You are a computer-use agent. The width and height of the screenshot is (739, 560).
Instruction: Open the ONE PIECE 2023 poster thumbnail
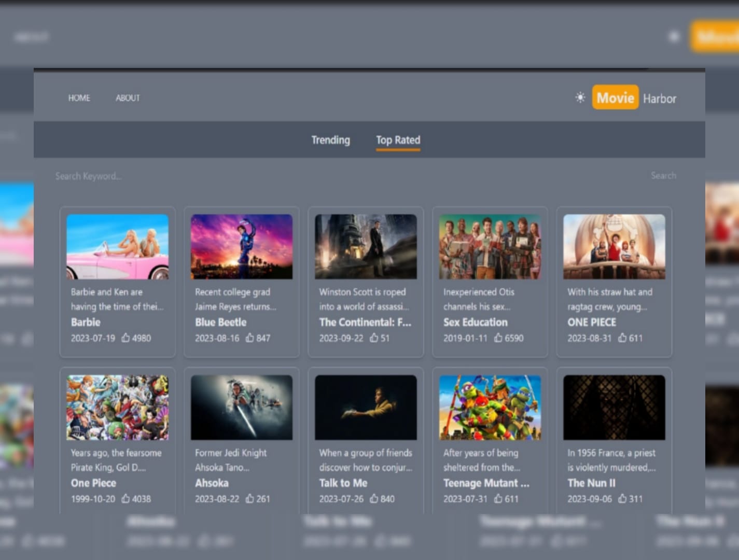click(x=614, y=247)
